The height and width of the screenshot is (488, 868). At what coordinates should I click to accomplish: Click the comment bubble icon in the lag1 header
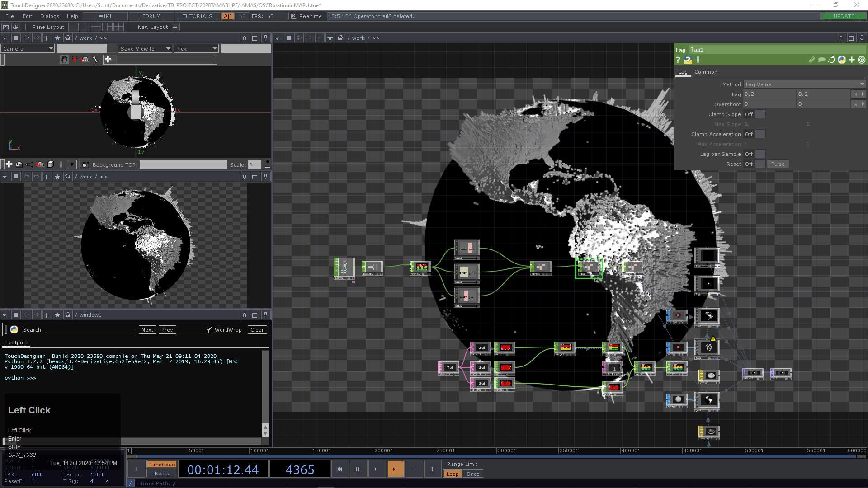(x=821, y=60)
